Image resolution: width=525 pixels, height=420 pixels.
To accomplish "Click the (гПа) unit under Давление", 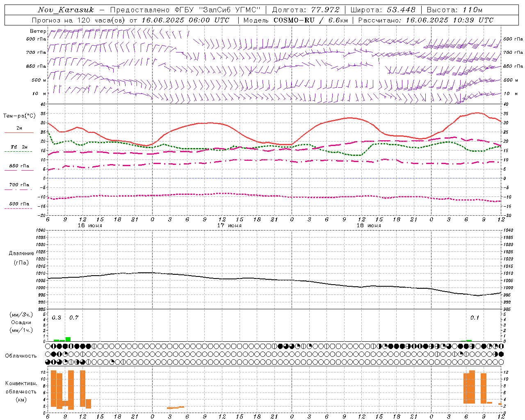I will (21, 262).
